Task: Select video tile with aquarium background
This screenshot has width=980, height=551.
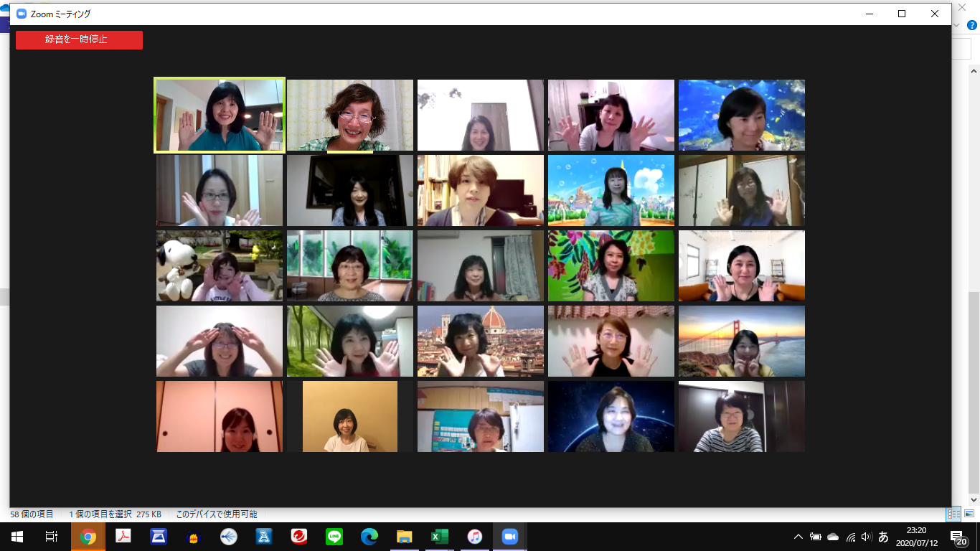Action: pos(742,115)
